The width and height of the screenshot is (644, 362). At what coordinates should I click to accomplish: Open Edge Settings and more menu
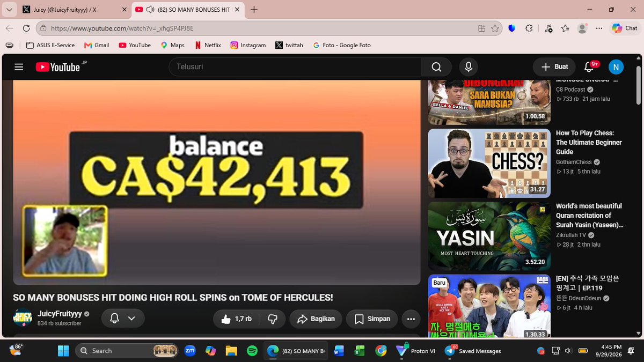599,28
